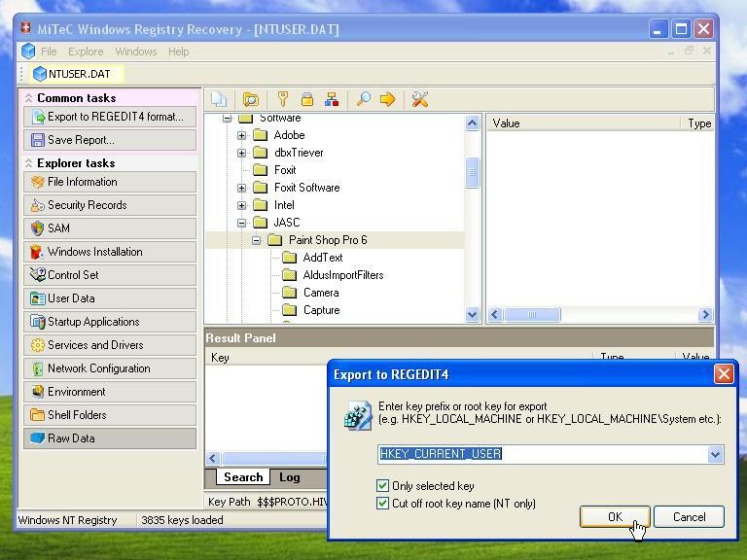Open Security Records task
The image size is (747, 560).
pyautogui.click(x=110, y=205)
